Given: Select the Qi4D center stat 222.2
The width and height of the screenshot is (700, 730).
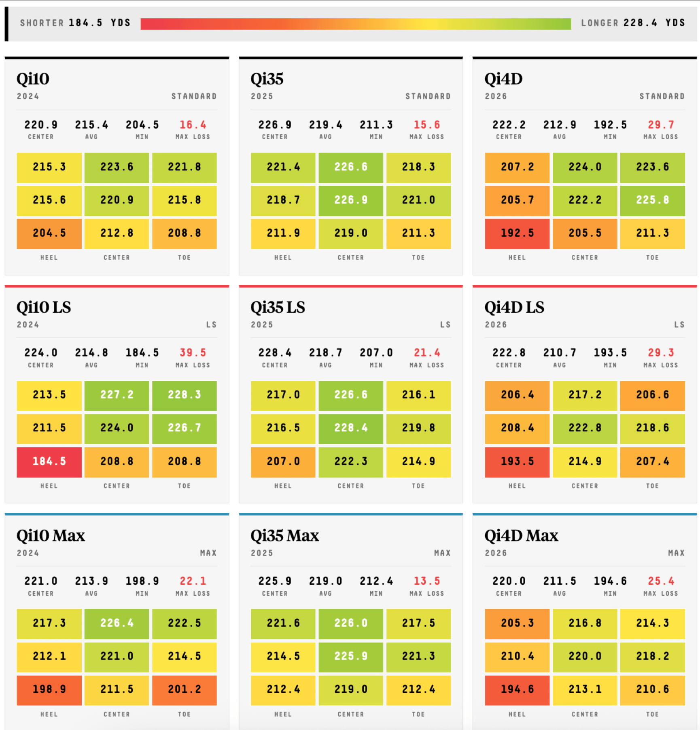Looking at the screenshot, I should 509,125.
